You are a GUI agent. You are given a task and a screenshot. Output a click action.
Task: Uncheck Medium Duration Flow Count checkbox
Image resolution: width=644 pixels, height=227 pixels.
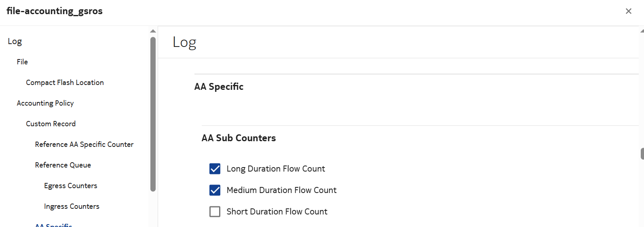tap(215, 190)
